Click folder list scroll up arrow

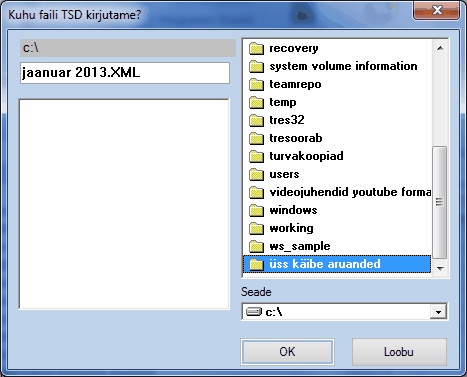tap(440, 48)
